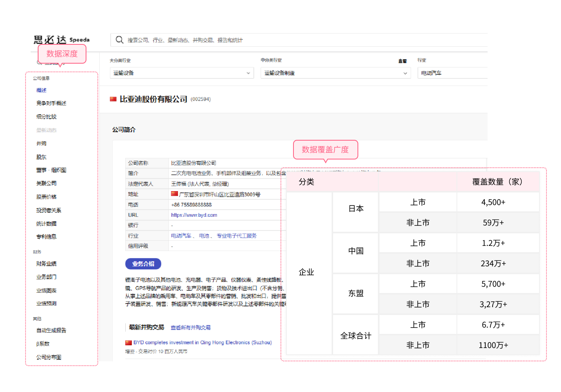Open 业绩预测 in sidebar
The image size is (561, 392).
click(46, 303)
